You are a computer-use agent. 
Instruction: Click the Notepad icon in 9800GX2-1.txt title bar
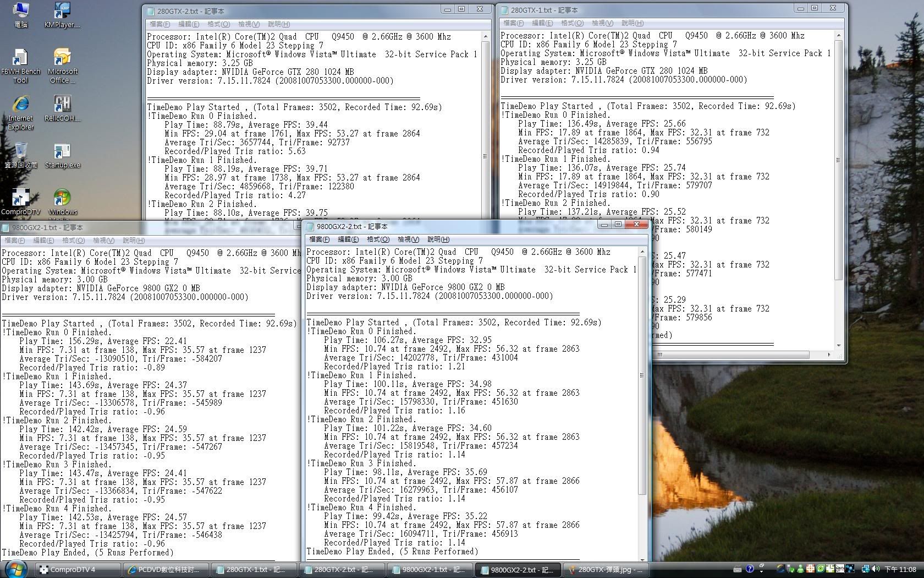(5, 227)
